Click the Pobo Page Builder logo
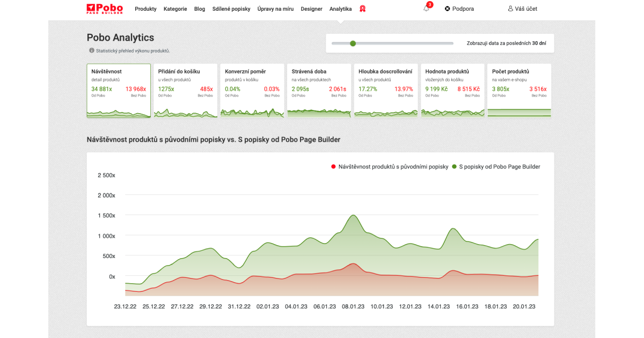 point(105,9)
